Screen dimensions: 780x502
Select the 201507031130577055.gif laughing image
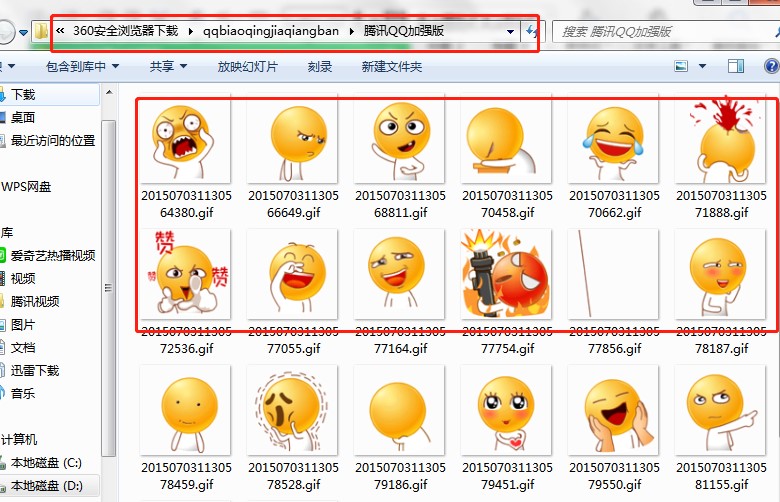pyautogui.click(x=292, y=274)
